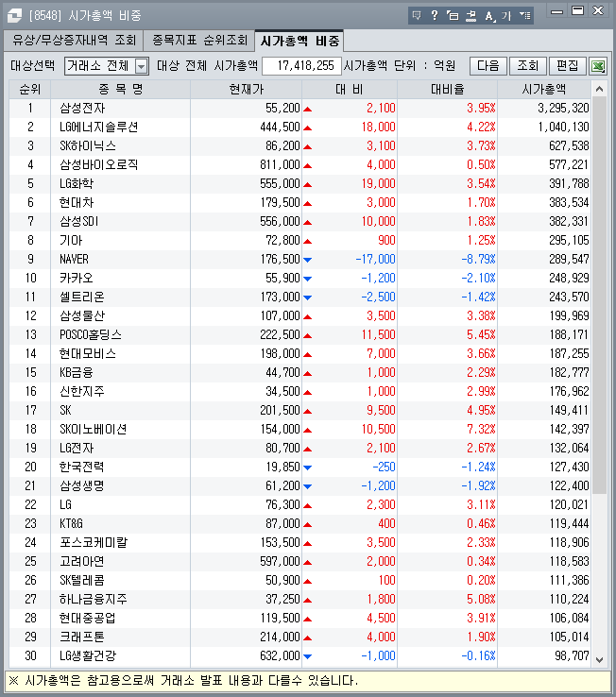
Task: Click the 17,418,255 total market cap field
Action: [x=302, y=66]
